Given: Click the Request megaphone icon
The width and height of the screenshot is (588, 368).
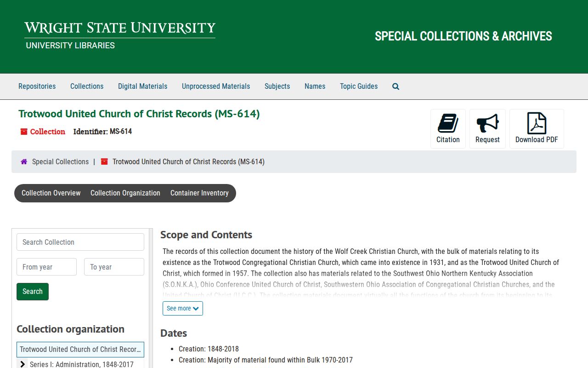Looking at the screenshot, I should 487,129.
